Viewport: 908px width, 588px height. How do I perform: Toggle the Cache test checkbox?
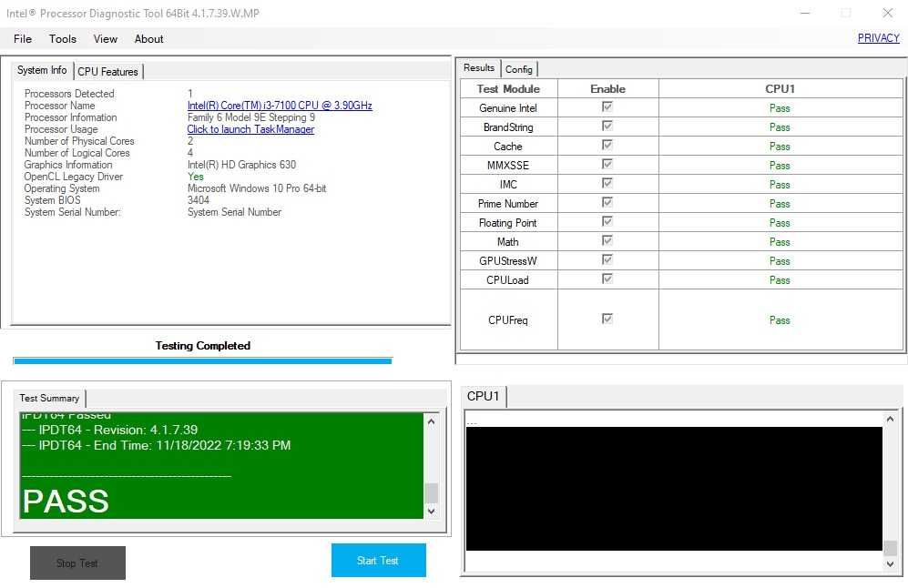[607, 146]
